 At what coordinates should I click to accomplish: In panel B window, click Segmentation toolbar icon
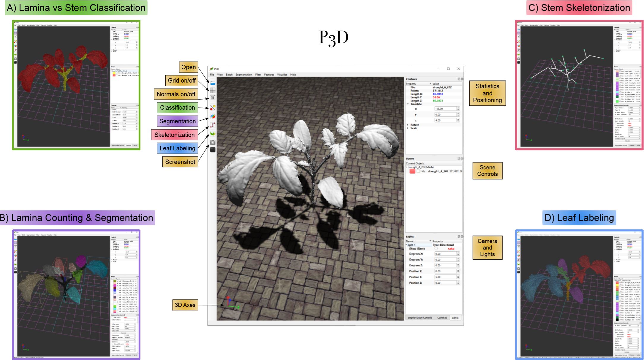click(x=15, y=255)
